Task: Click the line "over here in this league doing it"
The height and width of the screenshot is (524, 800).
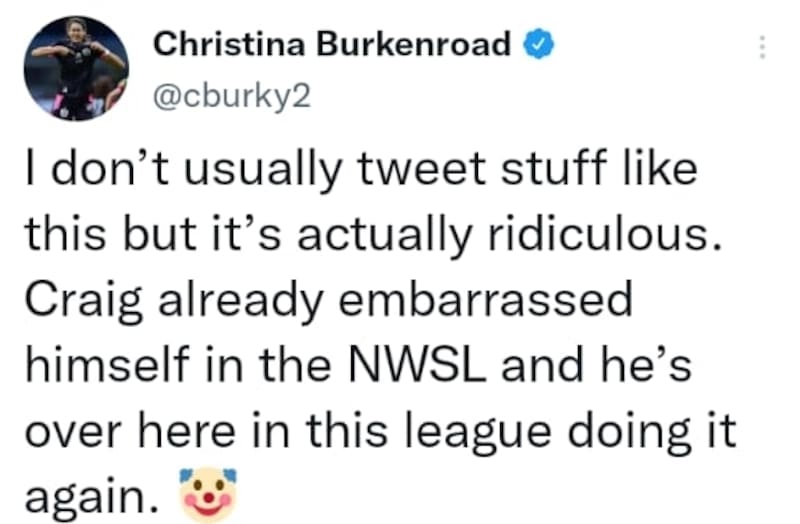Action: [x=381, y=433]
